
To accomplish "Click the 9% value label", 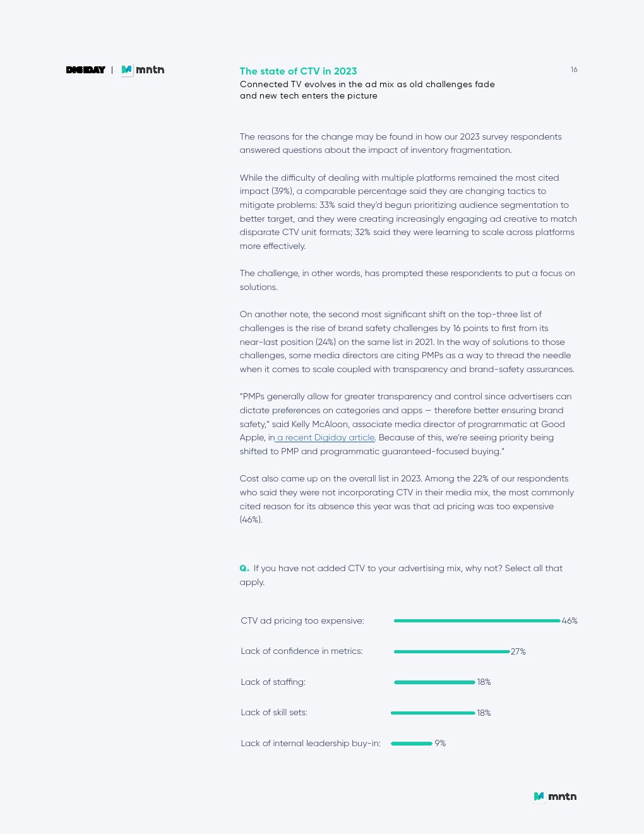I will coord(440,744).
